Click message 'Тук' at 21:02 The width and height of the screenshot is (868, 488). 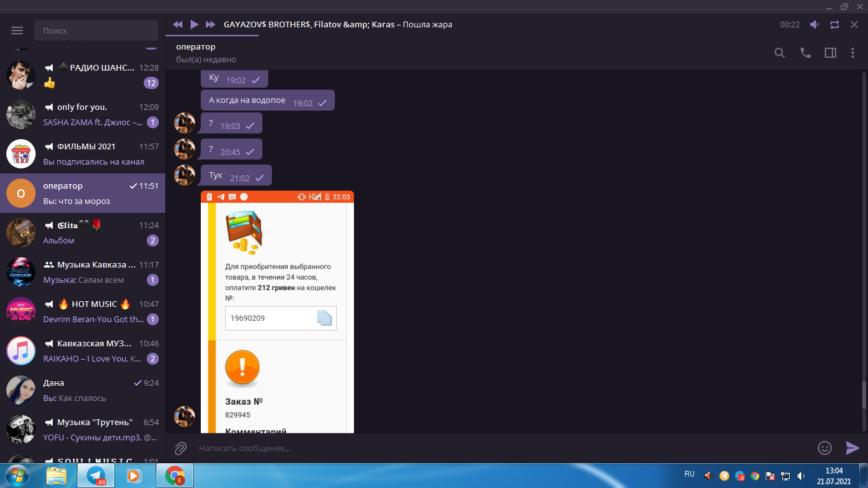236,175
